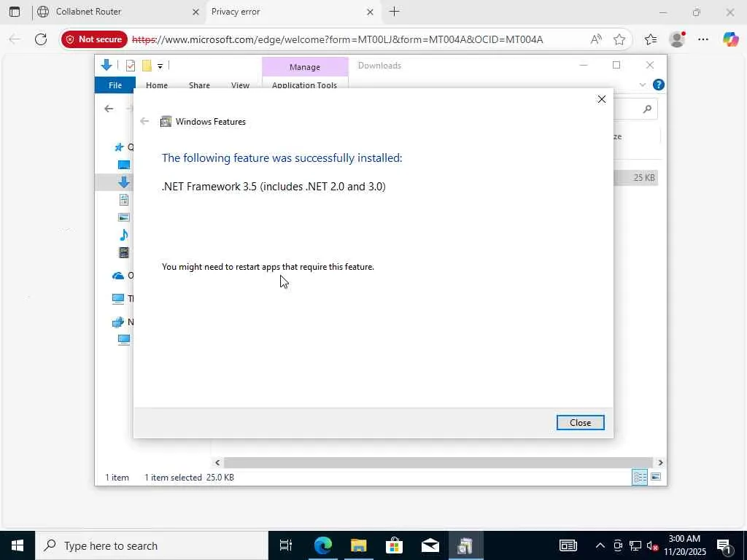
Task: Click the Not secure badge in address bar
Action: [x=94, y=39]
